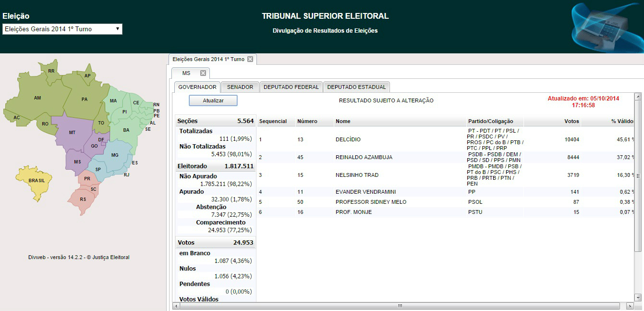The width and height of the screenshot is (644, 311).
Task: Select the NELSINHO TRAD candidate row
Action: [x=445, y=175]
